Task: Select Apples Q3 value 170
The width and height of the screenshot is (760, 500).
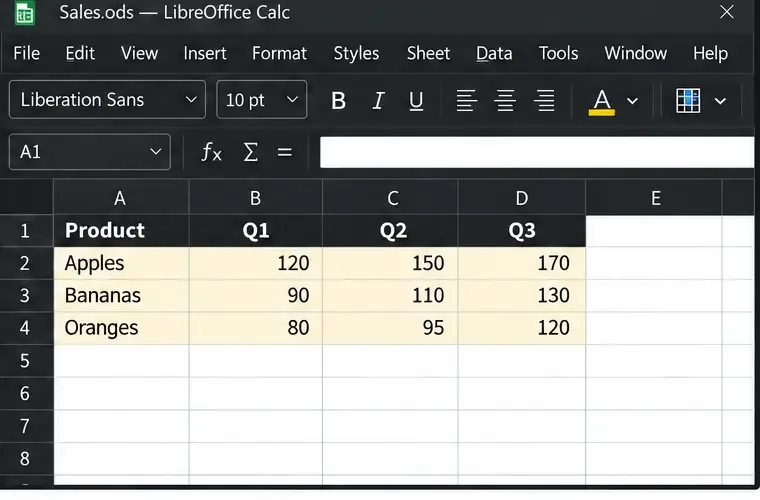Action: pos(522,263)
